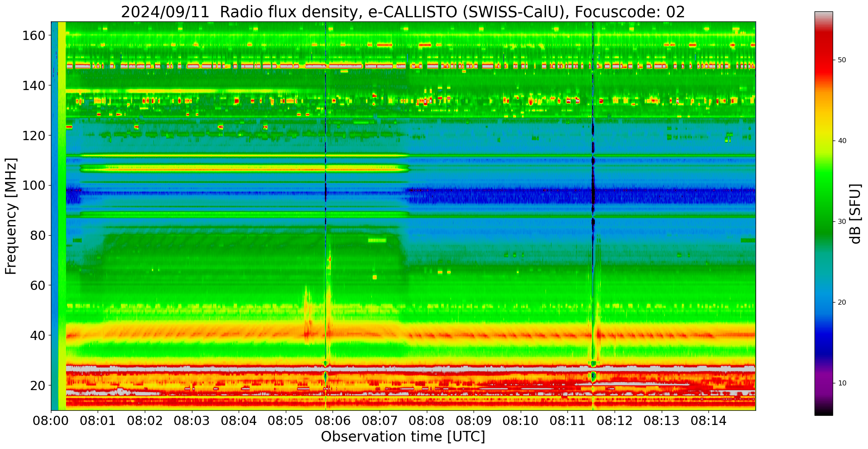Click the red region of the colorbar
This screenshot has height=449, width=868.
pos(823,55)
